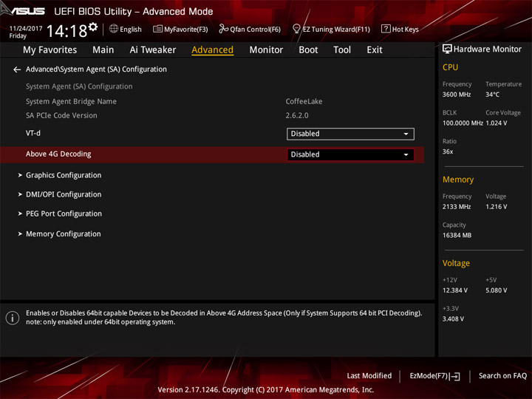Expand DMI/OPI Configuration submenu

pos(64,195)
